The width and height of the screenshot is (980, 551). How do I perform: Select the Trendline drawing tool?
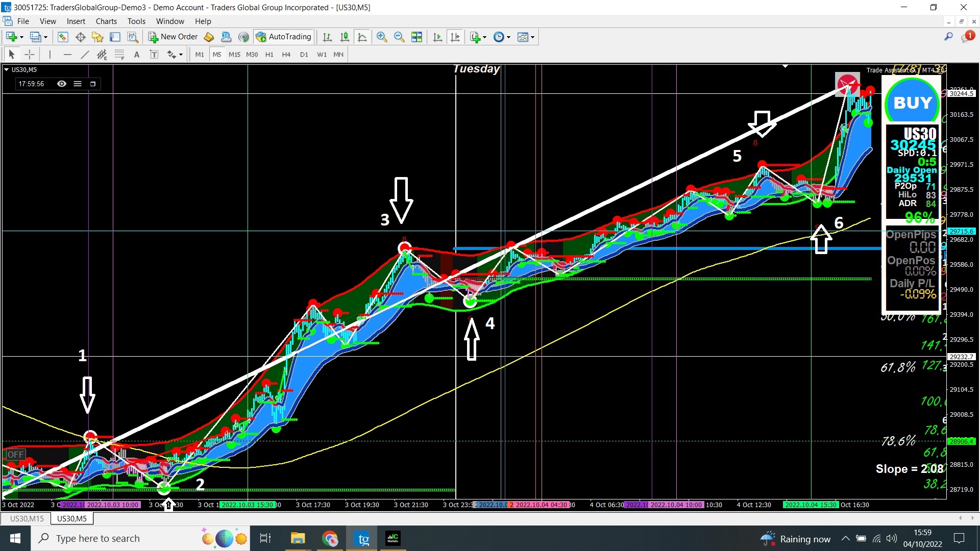tap(85, 55)
